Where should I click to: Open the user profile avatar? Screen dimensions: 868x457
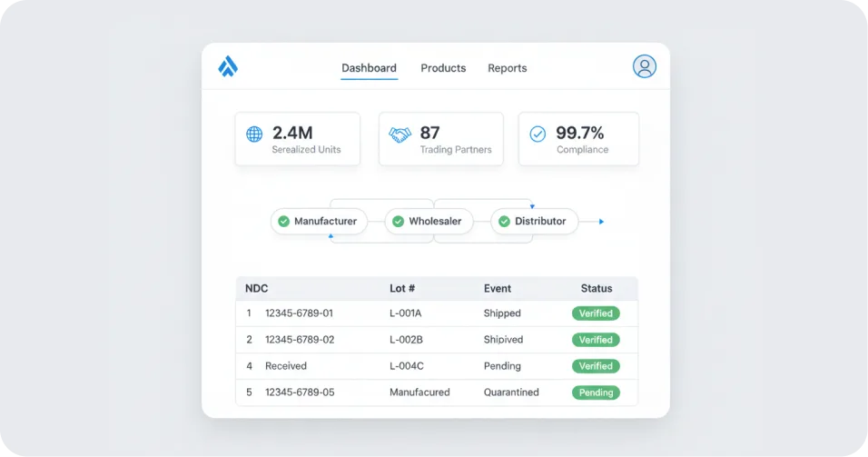645,66
